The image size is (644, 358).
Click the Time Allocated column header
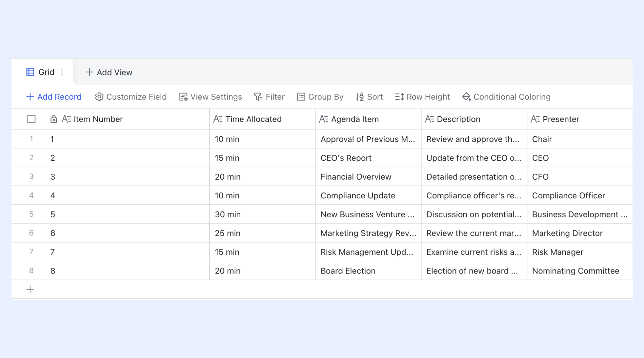263,119
